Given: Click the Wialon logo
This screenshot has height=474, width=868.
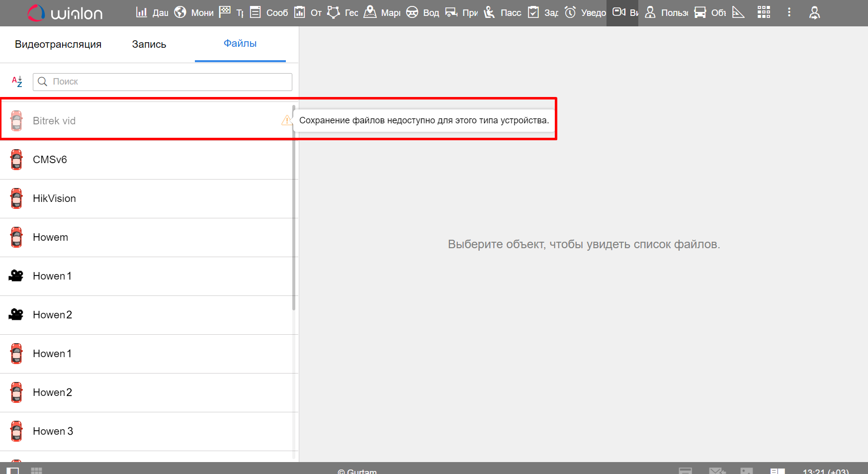Looking at the screenshot, I should (65, 13).
